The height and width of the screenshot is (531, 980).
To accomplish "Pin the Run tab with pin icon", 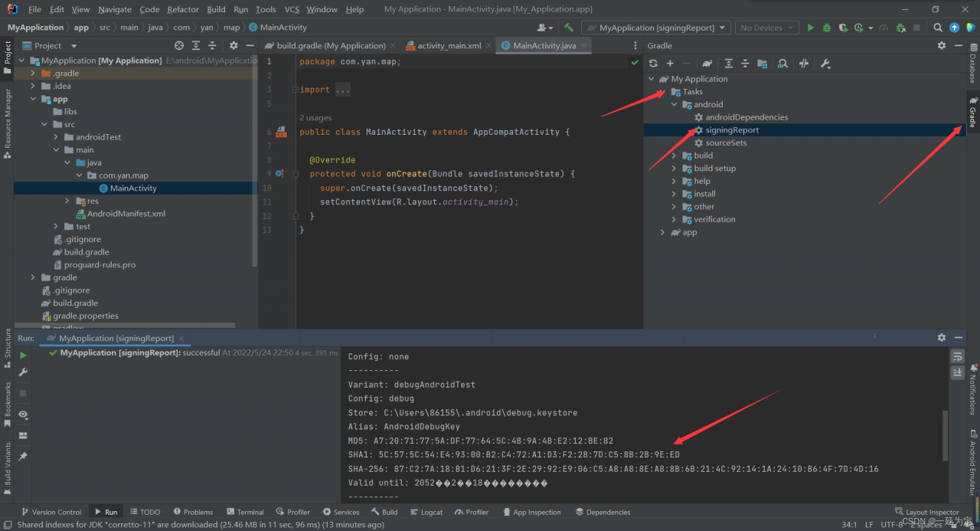I will click(23, 457).
